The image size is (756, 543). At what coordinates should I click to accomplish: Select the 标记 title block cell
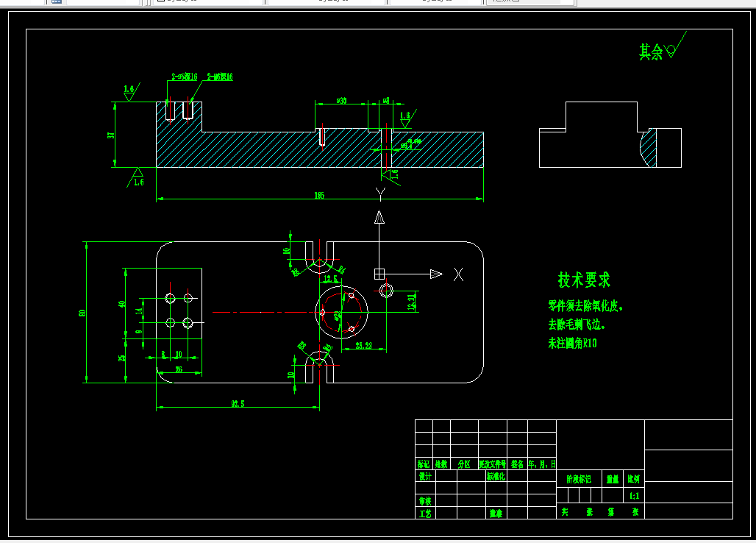424,464
